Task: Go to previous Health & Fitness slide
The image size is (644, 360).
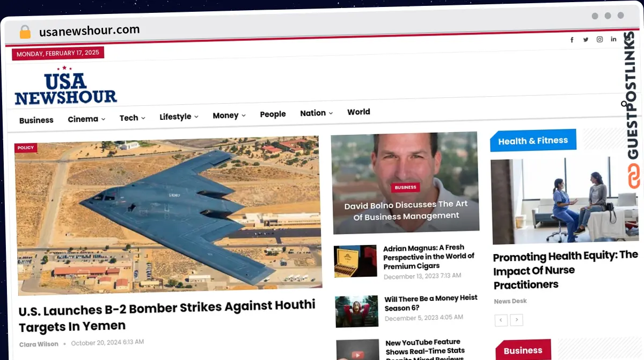Action: 501,320
